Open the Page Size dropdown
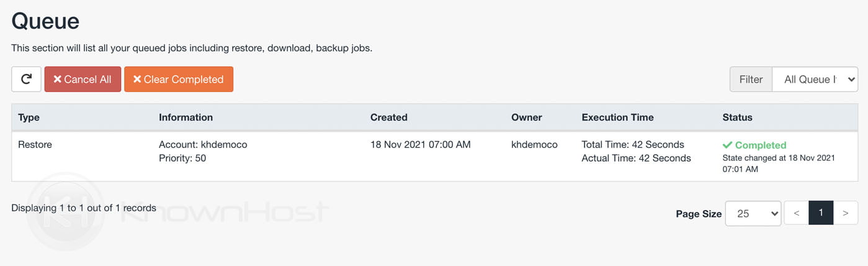The width and height of the screenshot is (868, 266). click(x=753, y=213)
